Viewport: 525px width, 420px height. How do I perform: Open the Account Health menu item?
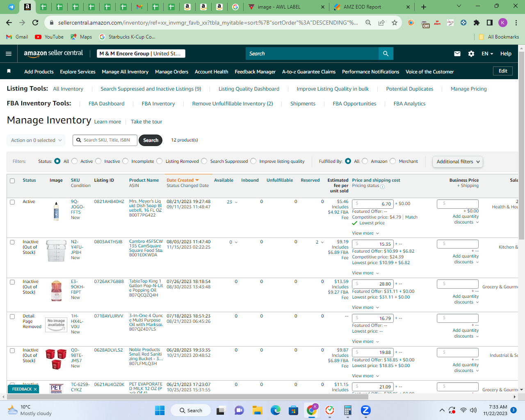point(211,72)
